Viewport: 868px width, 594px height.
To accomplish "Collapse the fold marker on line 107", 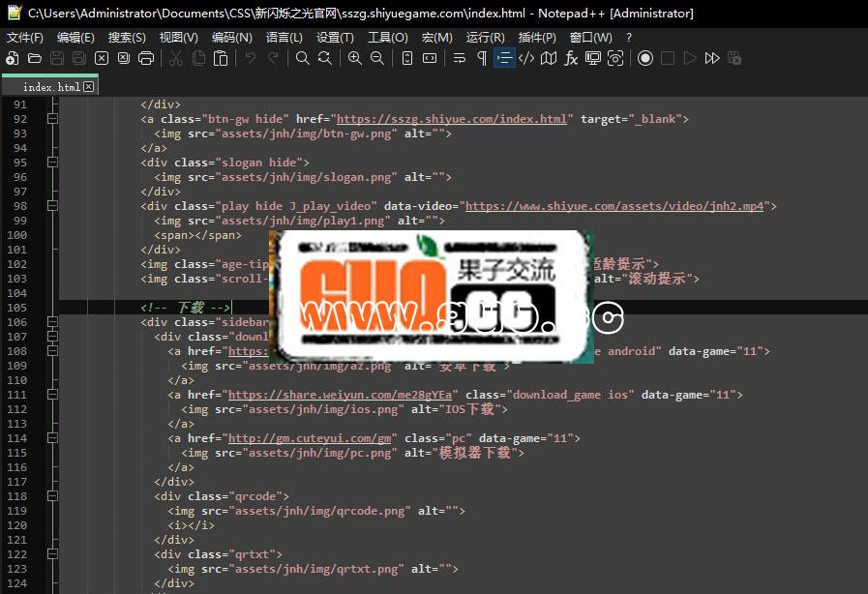I will coord(52,336).
